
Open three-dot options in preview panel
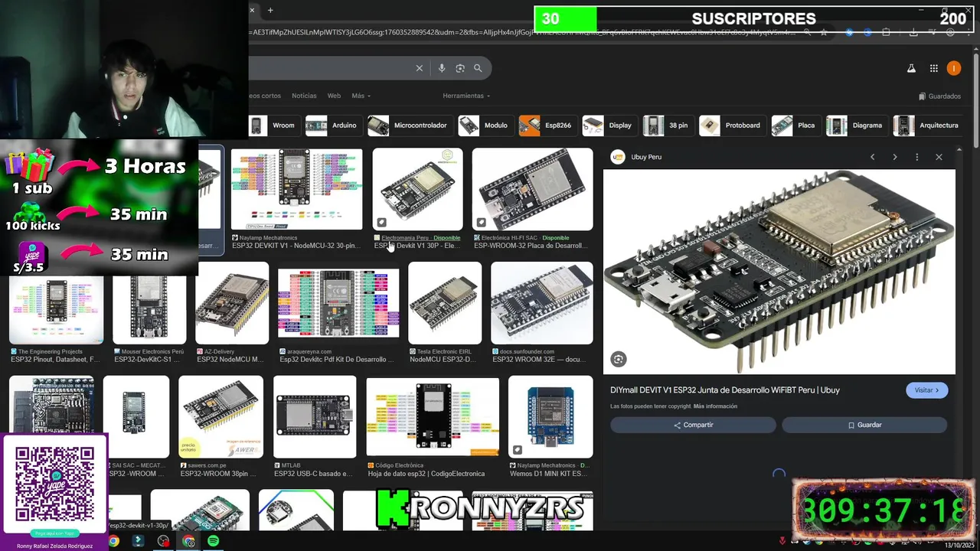coord(916,157)
